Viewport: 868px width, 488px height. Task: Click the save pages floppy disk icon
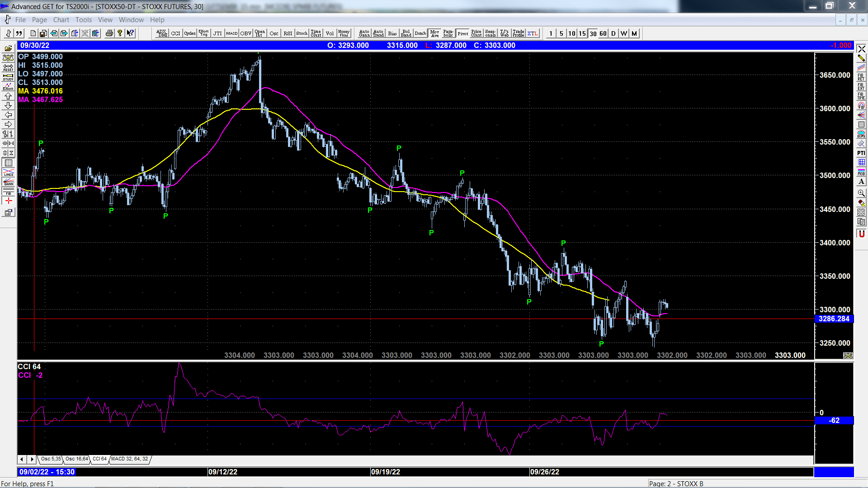(x=43, y=33)
